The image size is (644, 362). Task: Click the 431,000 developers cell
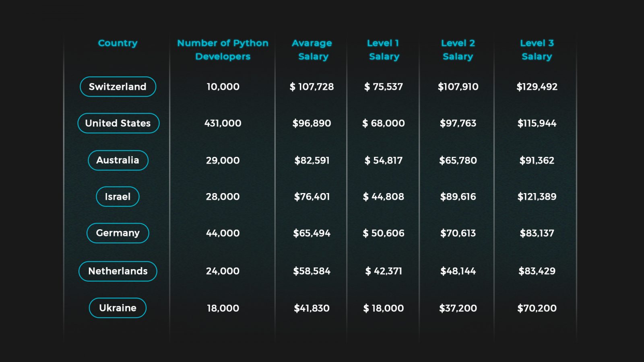(x=223, y=123)
